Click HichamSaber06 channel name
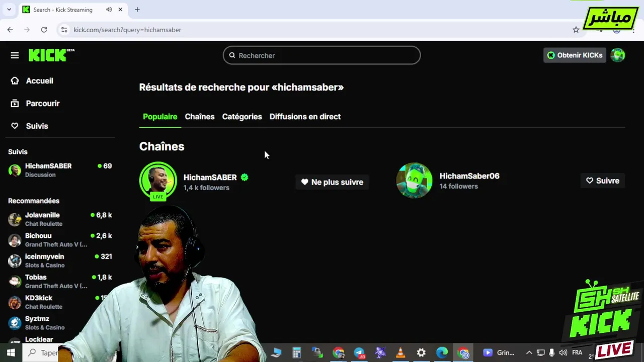This screenshot has height=362, width=644. (469, 176)
